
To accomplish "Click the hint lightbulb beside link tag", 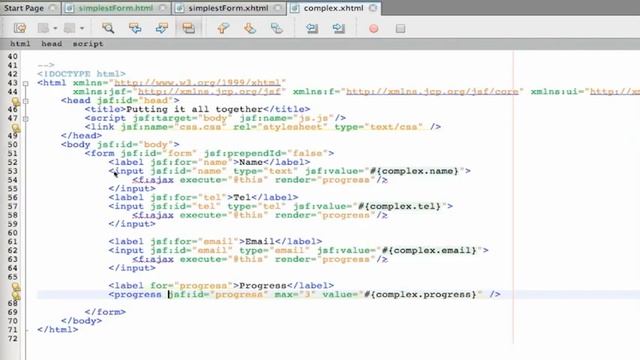I will pyautogui.click(x=16, y=128).
